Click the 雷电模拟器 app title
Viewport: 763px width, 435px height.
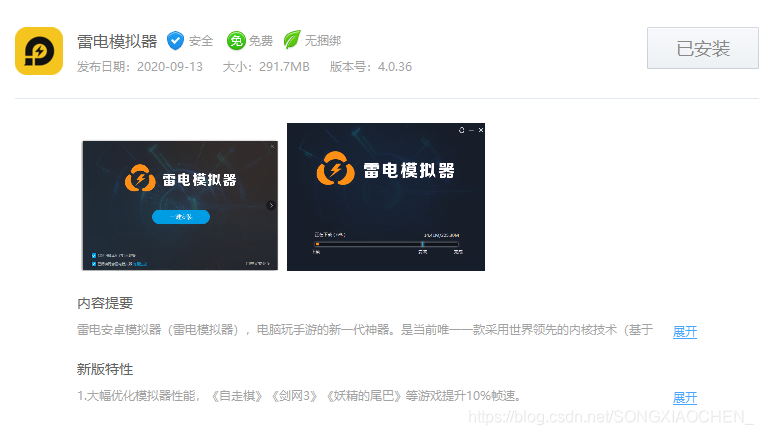click(x=117, y=42)
